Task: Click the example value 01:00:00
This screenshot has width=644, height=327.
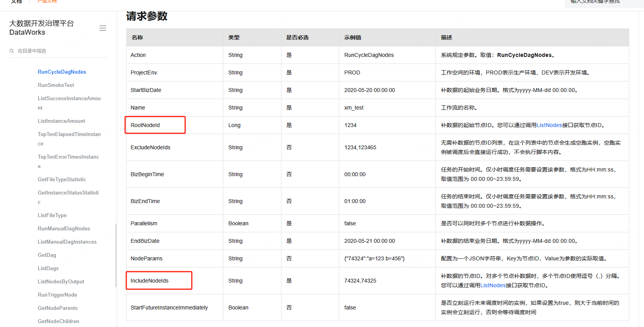Action: click(x=355, y=201)
